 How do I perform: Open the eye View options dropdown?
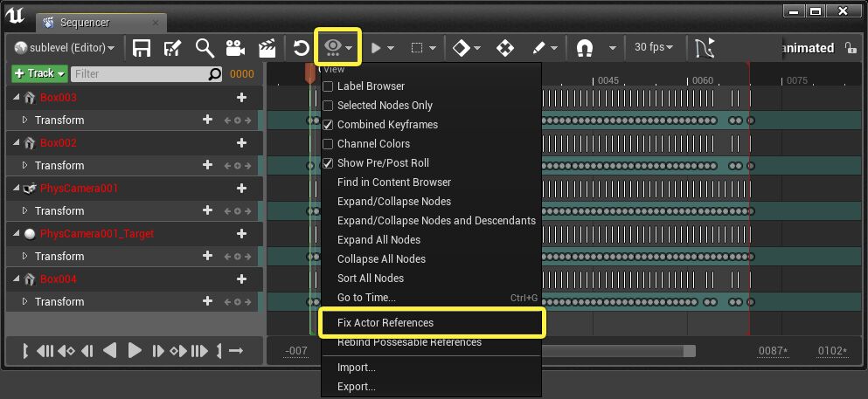pyautogui.click(x=337, y=48)
